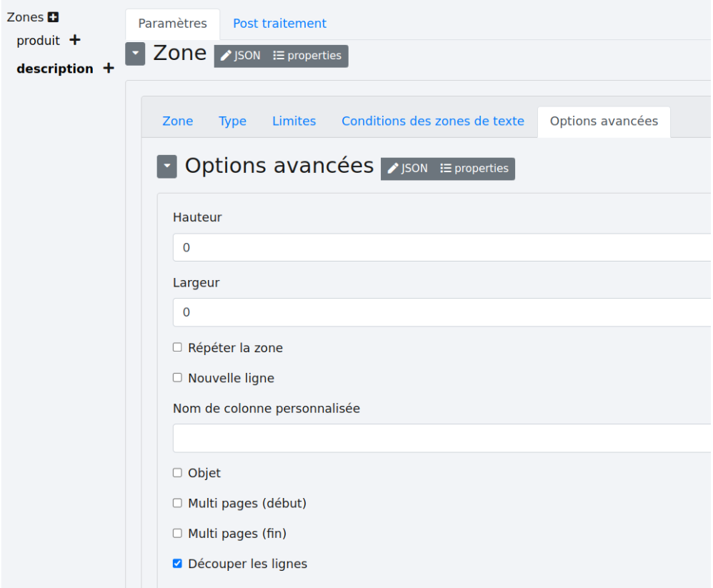The width and height of the screenshot is (713, 588).
Task: Select the produit zone in sidebar
Action: coord(38,41)
